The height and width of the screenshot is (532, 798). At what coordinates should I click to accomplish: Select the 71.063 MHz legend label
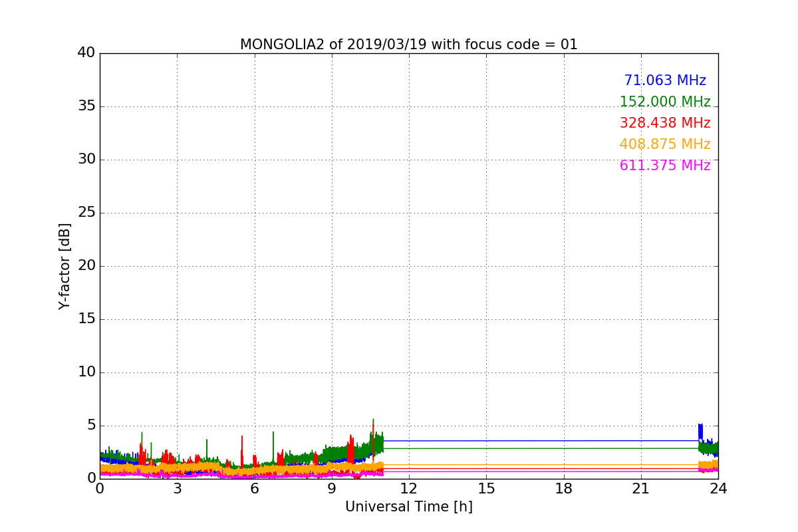665,80
